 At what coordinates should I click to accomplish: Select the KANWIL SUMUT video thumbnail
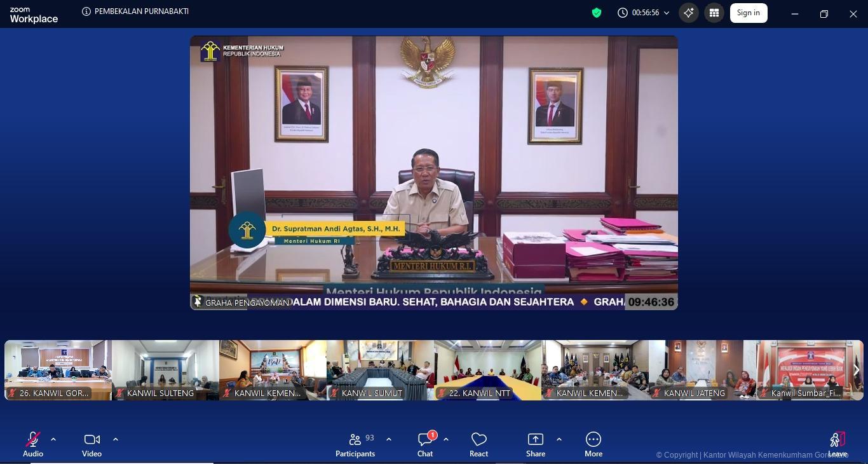(380, 370)
